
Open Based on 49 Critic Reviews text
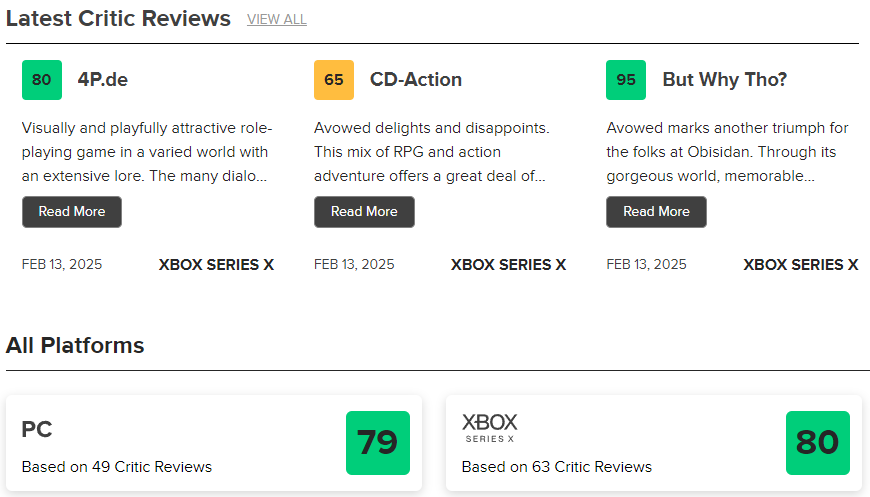tap(117, 467)
